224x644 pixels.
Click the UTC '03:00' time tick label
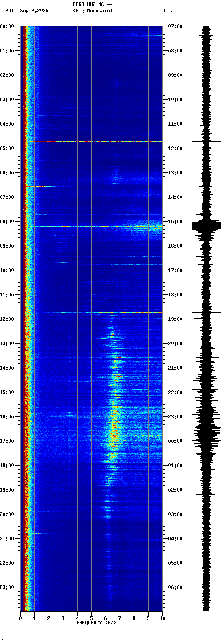tap(175, 514)
